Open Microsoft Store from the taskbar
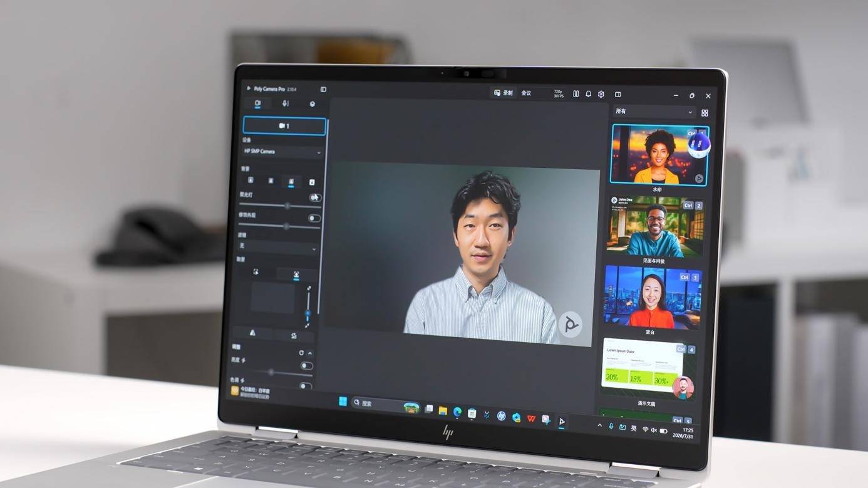Screen dimensions: 868x488 coord(472,413)
